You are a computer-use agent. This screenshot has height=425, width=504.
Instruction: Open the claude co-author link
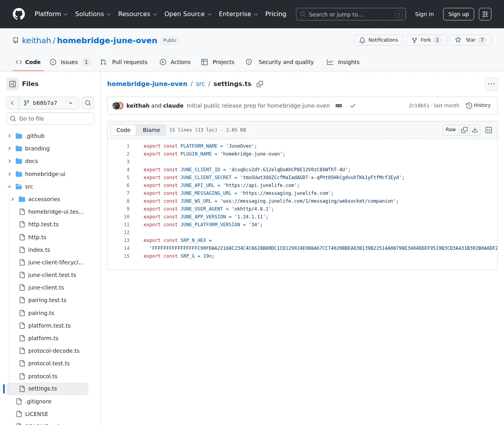coord(173,106)
